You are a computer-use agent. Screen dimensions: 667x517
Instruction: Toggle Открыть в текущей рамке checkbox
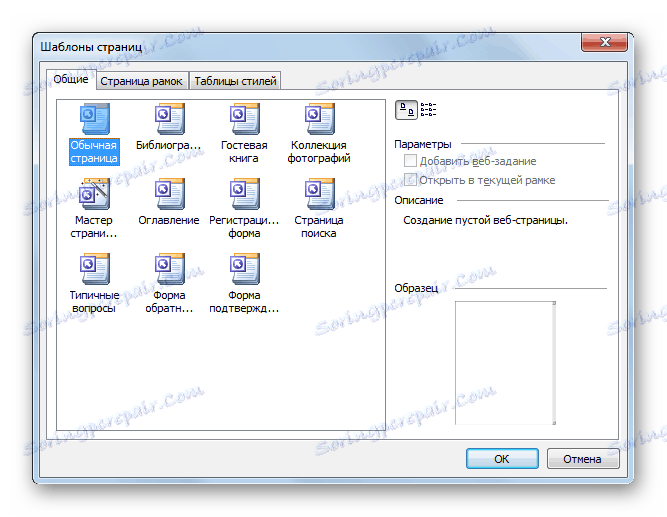[x=410, y=180]
